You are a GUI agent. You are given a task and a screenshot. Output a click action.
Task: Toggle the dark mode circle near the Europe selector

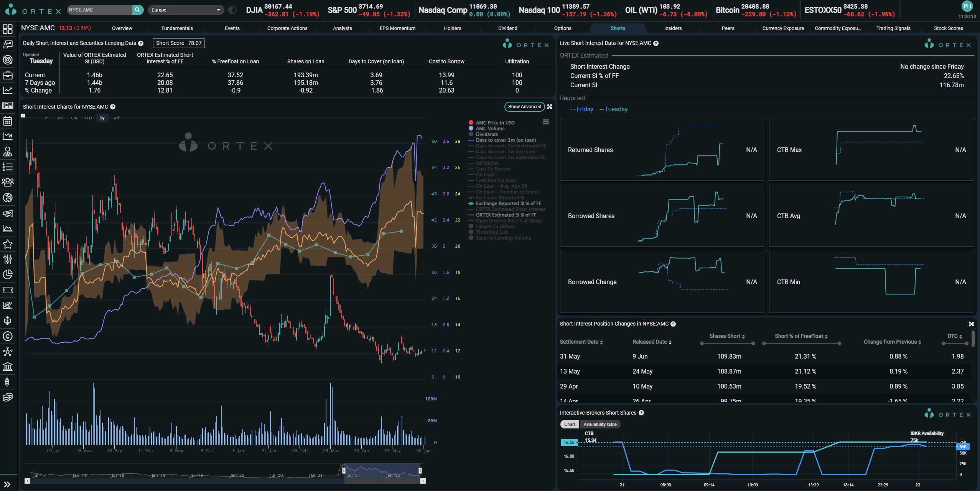tap(232, 10)
